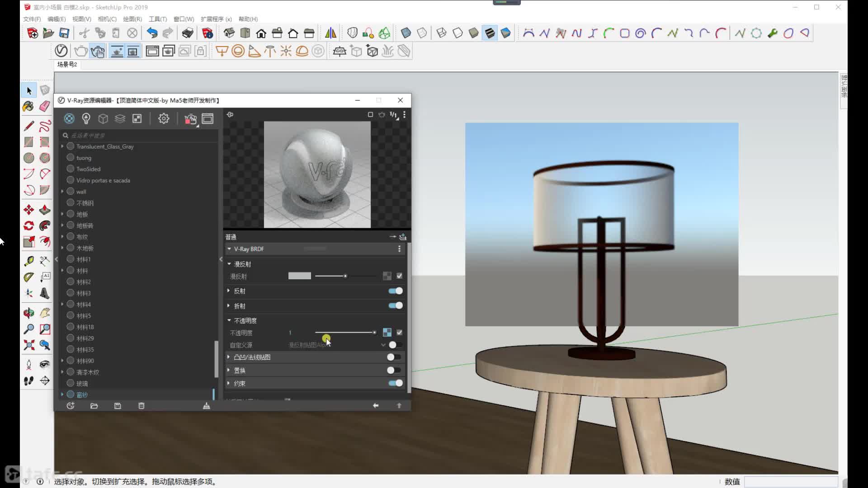The width and height of the screenshot is (868, 488).
Task: Pick the Eraser tool
Action: click(x=44, y=107)
